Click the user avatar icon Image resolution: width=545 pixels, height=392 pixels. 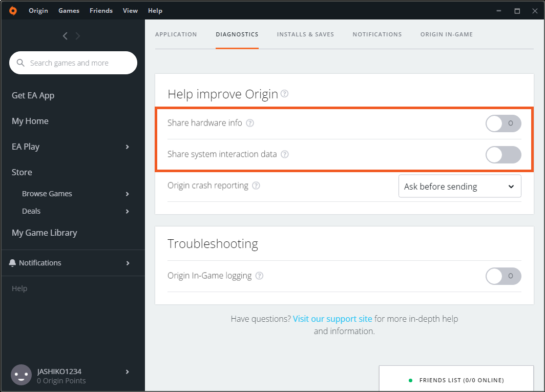(x=21, y=375)
